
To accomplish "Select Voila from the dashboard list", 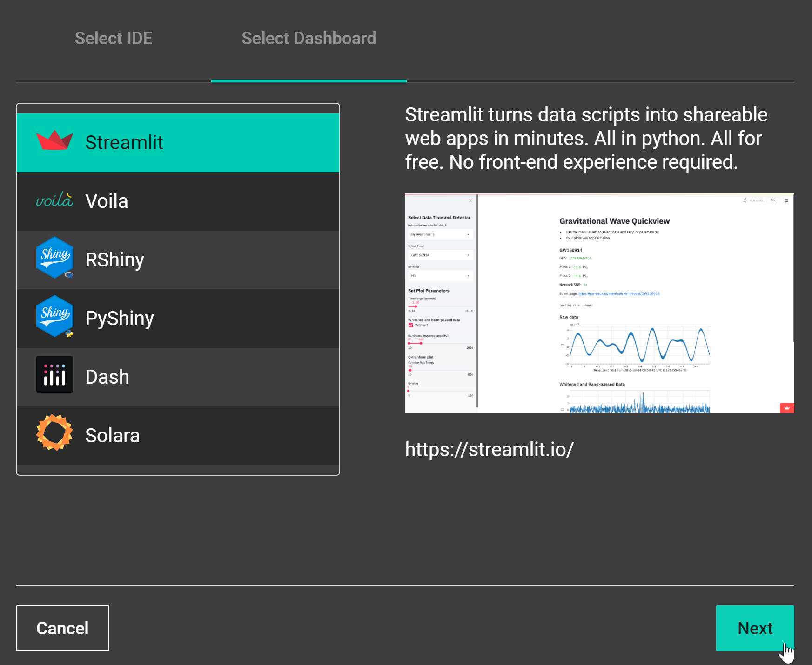I will (178, 201).
